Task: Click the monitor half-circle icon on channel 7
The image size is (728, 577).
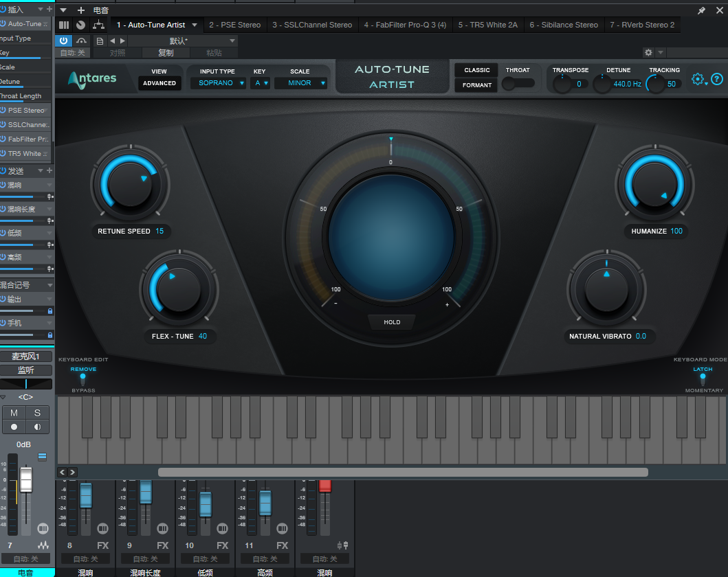Action: 37,427
